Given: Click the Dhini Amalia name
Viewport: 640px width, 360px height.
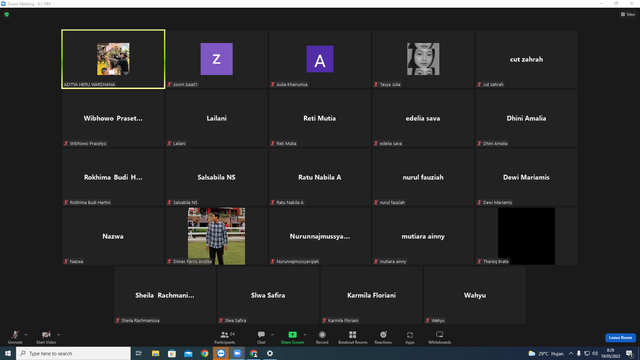Looking at the screenshot, I should click(x=526, y=118).
